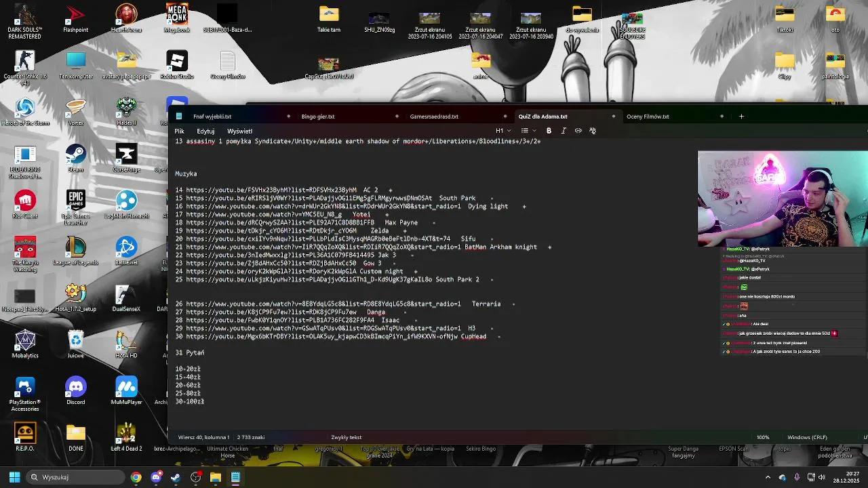Click the line 14 youtu.be AC 2 link
Screen dimensions: 868x488
[x=271, y=190]
